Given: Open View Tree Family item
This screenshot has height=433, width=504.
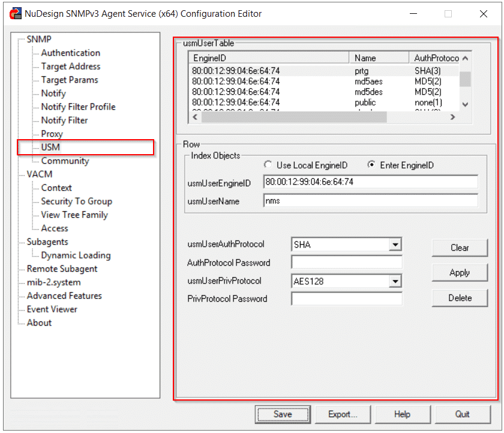Looking at the screenshot, I should [x=74, y=215].
